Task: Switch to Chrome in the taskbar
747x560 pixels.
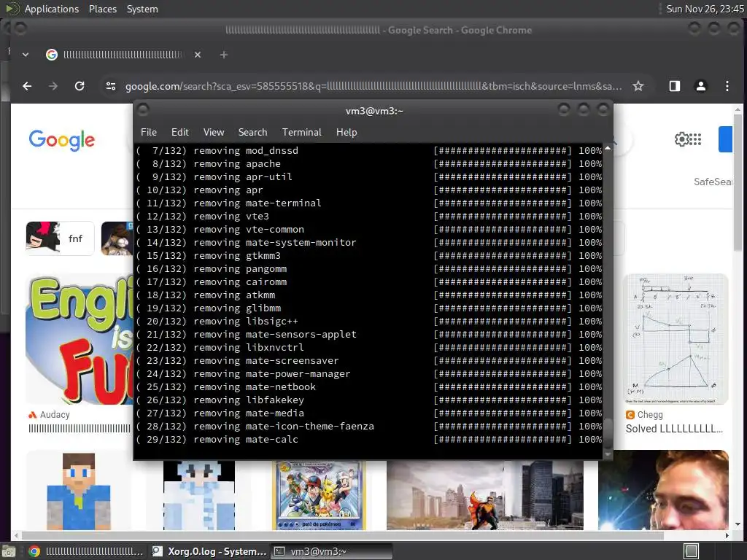Action: click(86, 551)
